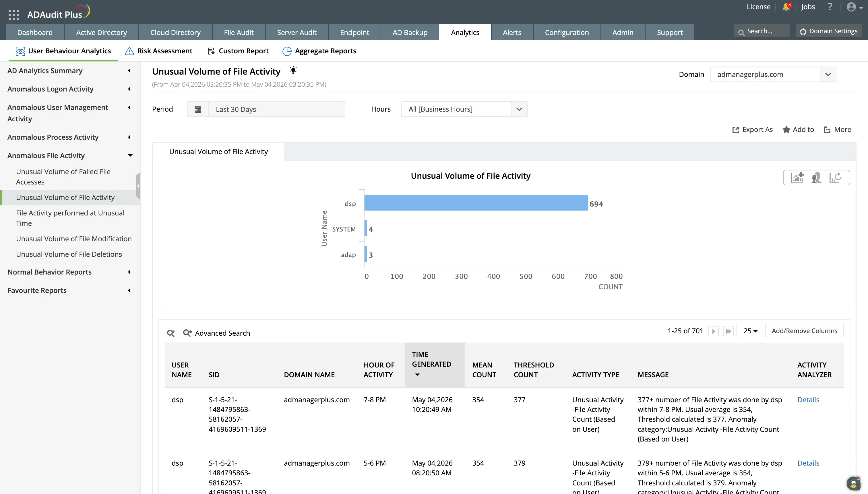Open the 25 rows per page dropdown

750,331
